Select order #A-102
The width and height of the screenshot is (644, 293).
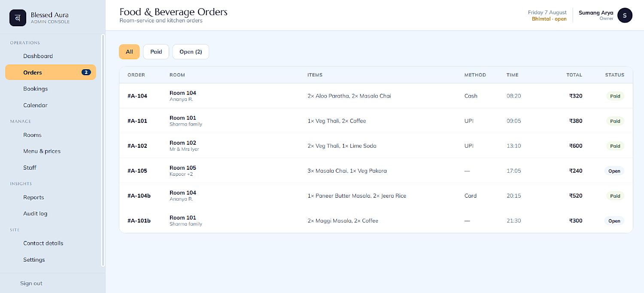(137, 146)
